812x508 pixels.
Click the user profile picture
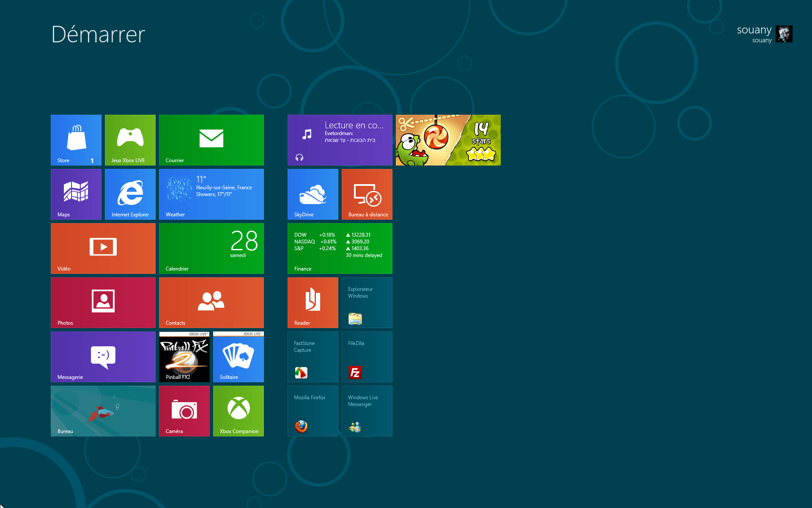click(x=784, y=34)
